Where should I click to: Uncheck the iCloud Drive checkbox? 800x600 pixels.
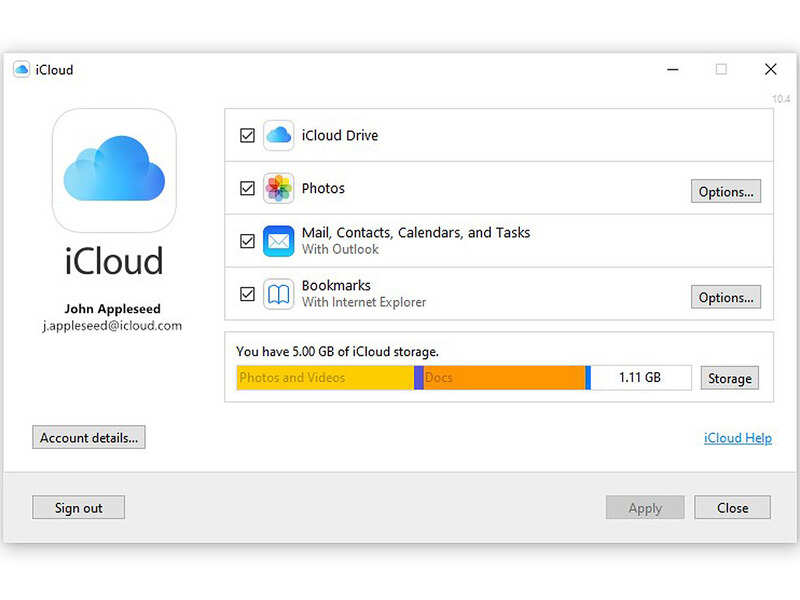(x=247, y=135)
